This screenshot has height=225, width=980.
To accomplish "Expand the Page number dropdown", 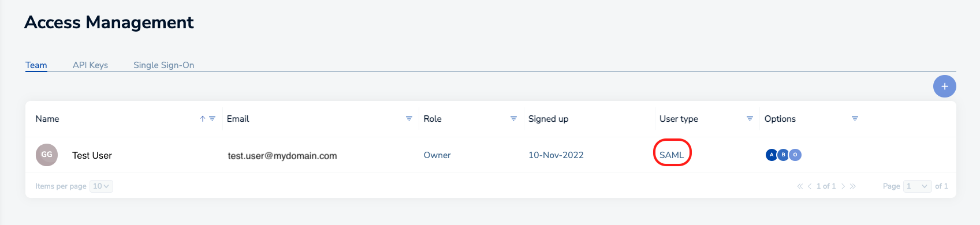I will click(917, 186).
